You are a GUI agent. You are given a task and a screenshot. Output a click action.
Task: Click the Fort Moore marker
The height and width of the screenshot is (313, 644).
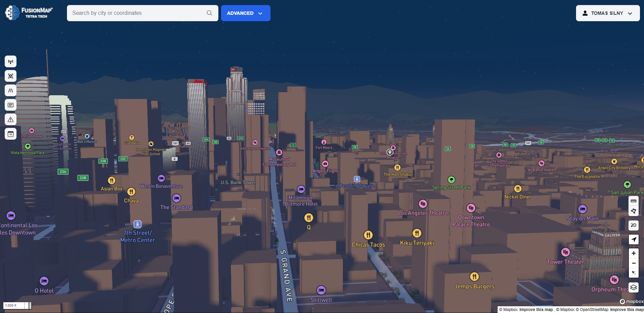[x=324, y=142]
